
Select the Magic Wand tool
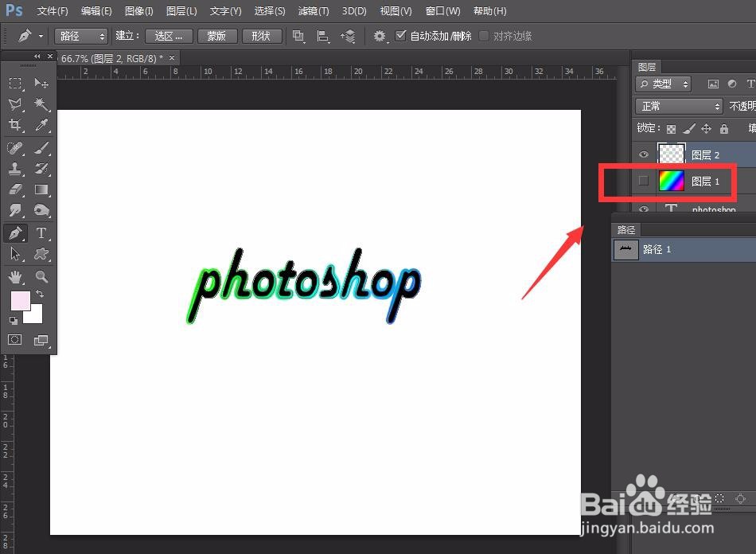pos(41,104)
